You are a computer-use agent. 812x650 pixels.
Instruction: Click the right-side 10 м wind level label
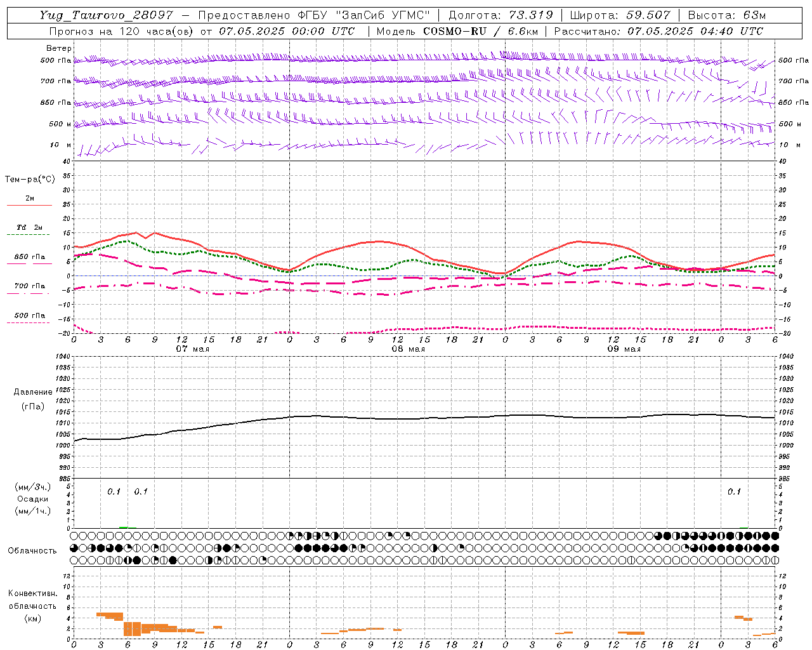point(789,145)
